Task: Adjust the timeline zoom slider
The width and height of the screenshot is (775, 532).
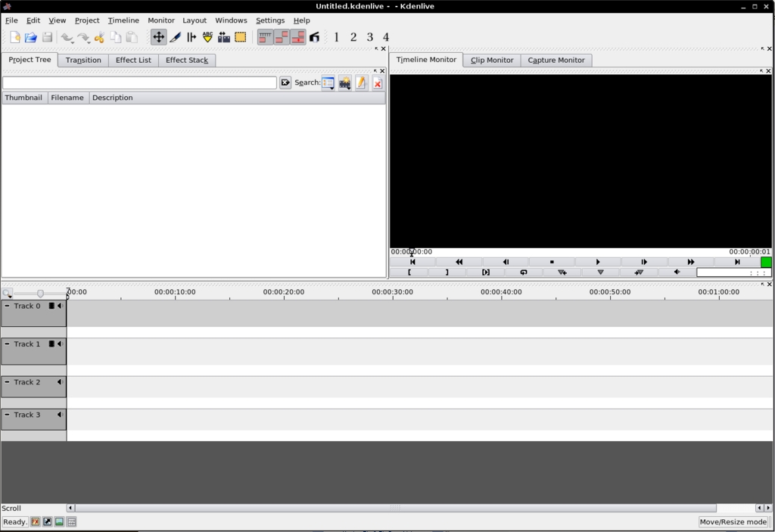Action: [x=39, y=293]
